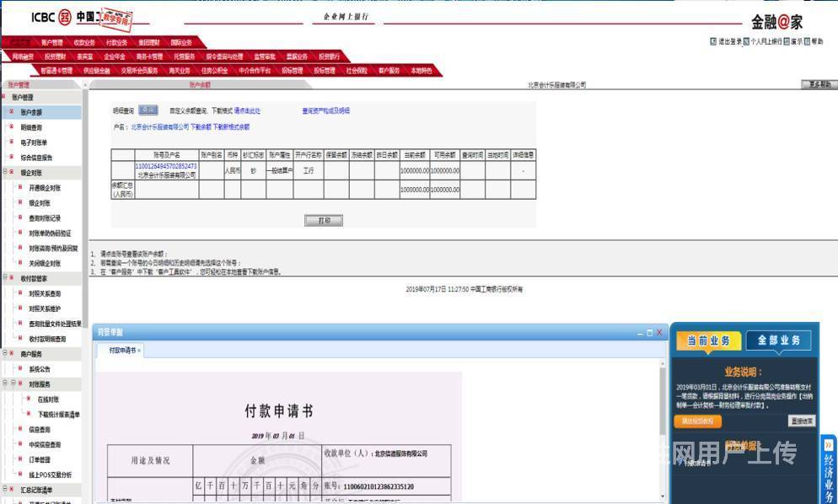Screen dimensions: 838x504
Task: Select 信息查询 in the sidebar
Action: tap(40, 429)
